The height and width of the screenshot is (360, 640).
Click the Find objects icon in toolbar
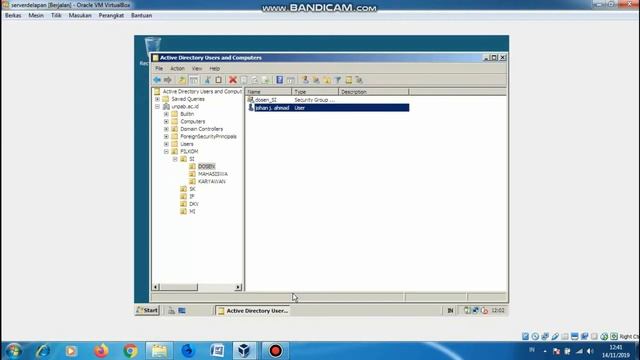pyautogui.click(x=349, y=80)
